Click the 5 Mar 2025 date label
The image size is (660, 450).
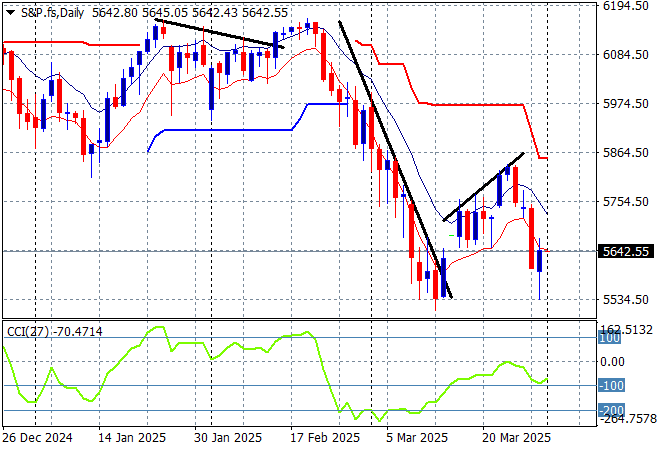tap(417, 438)
